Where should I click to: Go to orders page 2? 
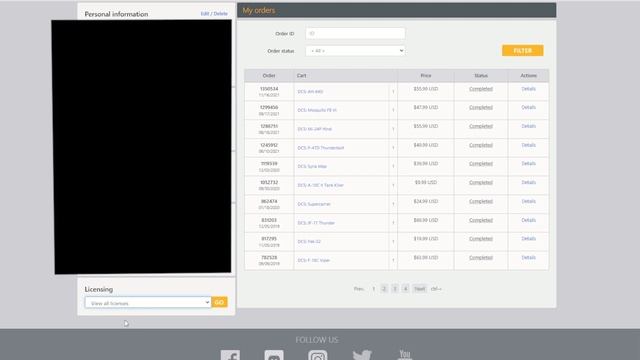384,289
